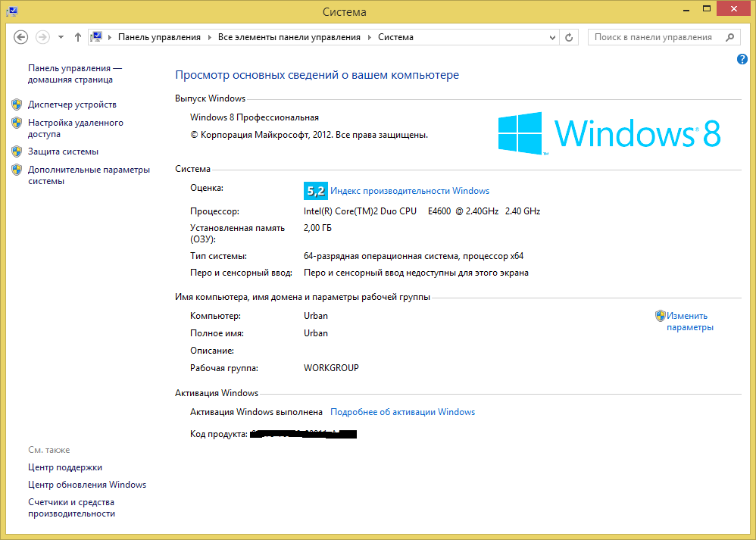The image size is (756, 540).
Task: Click the Back navigation arrow
Action: pos(21,37)
